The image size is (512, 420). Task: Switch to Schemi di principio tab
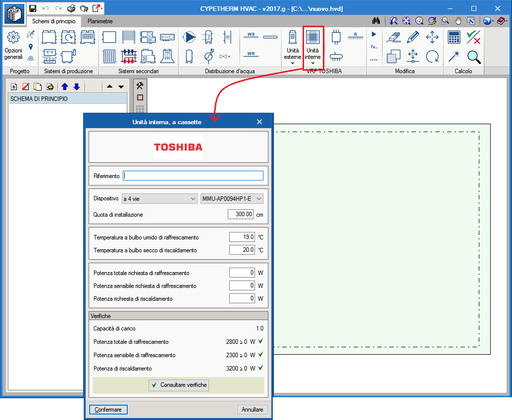click(53, 21)
